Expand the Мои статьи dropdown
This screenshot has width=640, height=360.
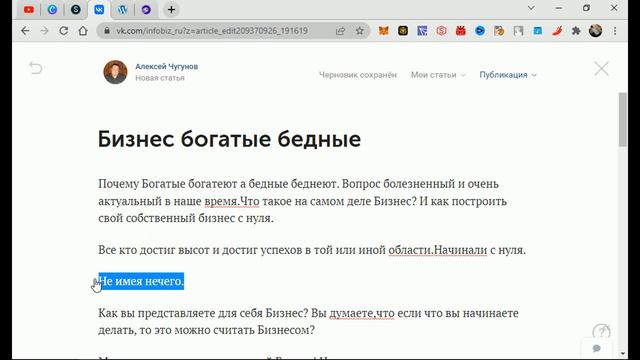[x=438, y=75]
